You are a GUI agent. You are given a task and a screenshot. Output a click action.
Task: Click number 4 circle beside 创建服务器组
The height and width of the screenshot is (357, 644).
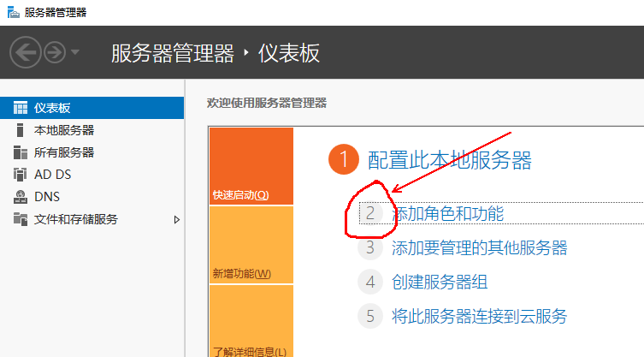click(x=370, y=282)
